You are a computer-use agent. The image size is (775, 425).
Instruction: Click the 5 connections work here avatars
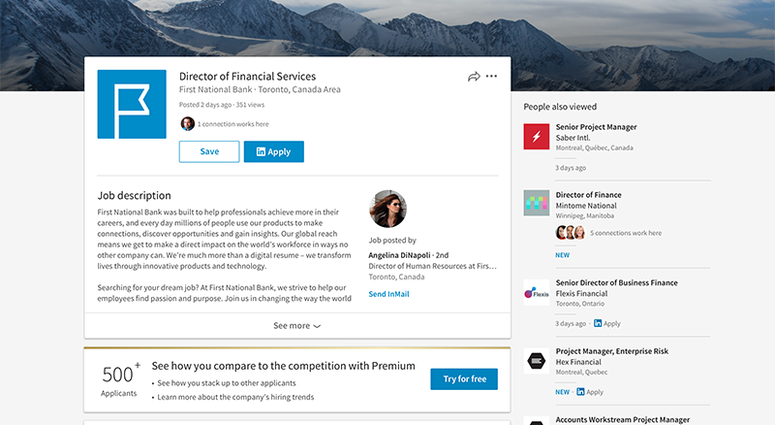coord(570,232)
